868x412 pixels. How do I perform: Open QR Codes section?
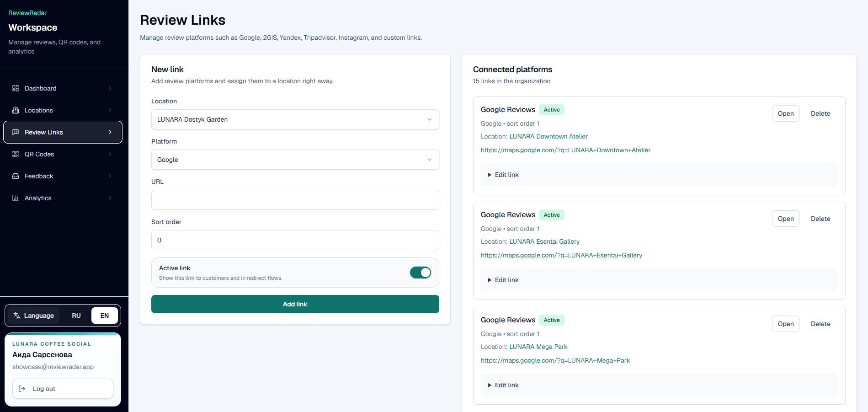click(63, 154)
